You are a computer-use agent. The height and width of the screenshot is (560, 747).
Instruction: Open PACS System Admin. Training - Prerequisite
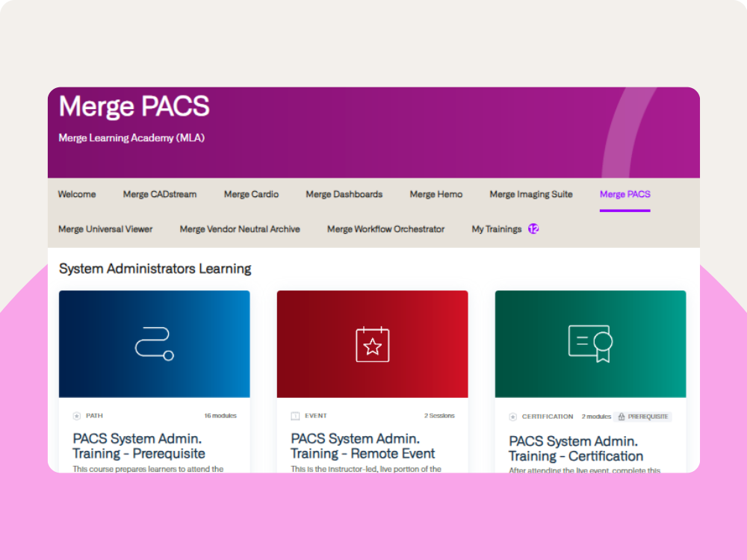(139, 446)
